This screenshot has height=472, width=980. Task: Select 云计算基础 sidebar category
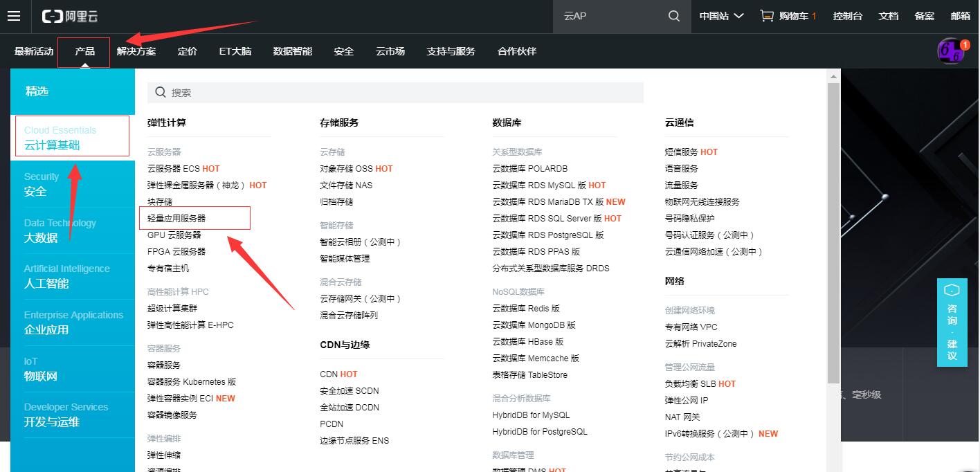tap(73, 136)
